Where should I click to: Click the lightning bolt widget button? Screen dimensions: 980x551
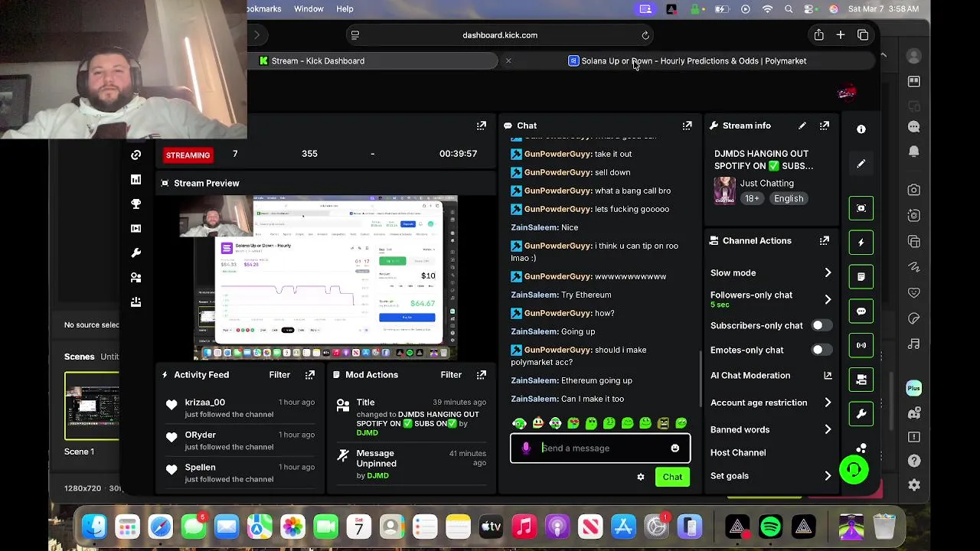pos(861,243)
